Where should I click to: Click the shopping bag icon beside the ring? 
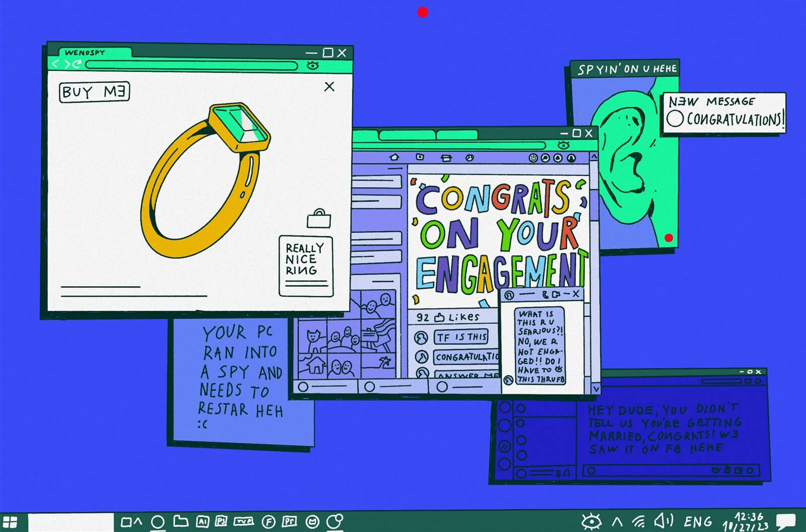click(x=319, y=219)
